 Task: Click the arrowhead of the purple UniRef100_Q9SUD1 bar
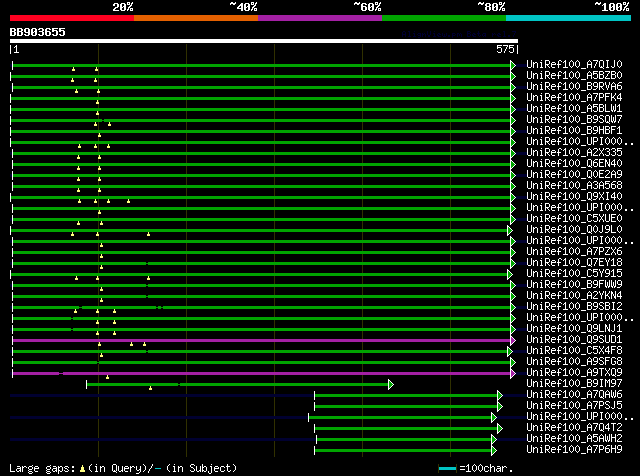(x=511, y=340)
